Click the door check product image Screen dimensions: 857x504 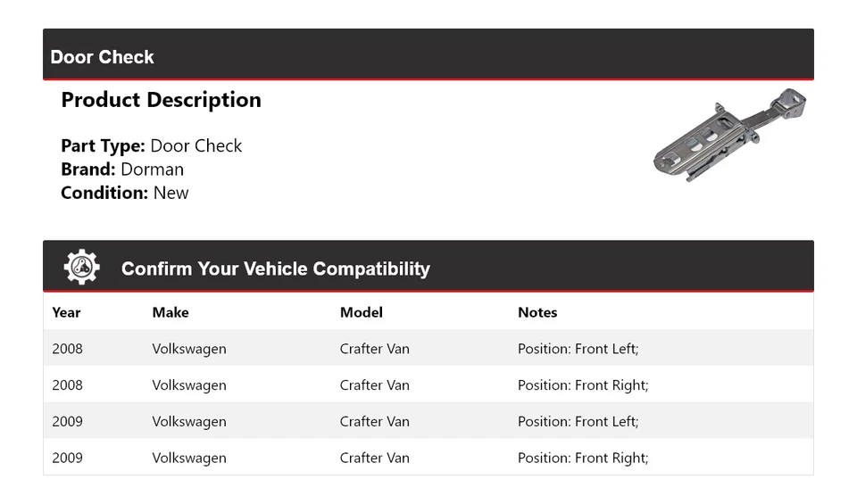click(x=730, y=134)
